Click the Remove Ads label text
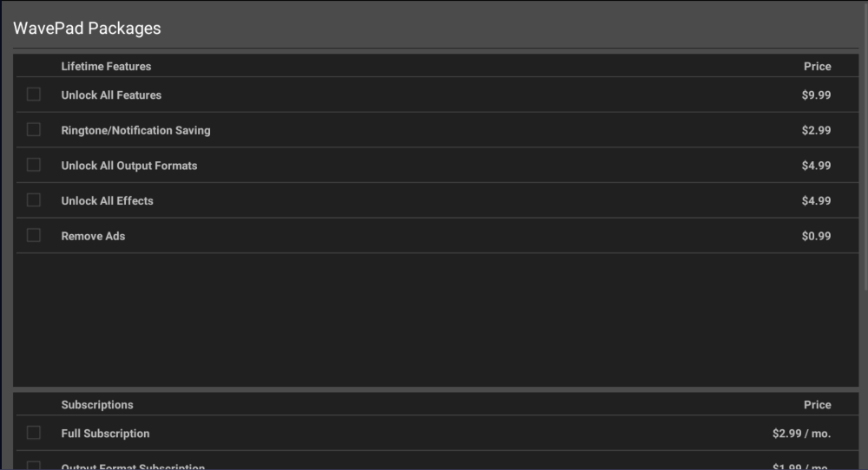This screenshot has height=470, width=868. click(93, 236)
